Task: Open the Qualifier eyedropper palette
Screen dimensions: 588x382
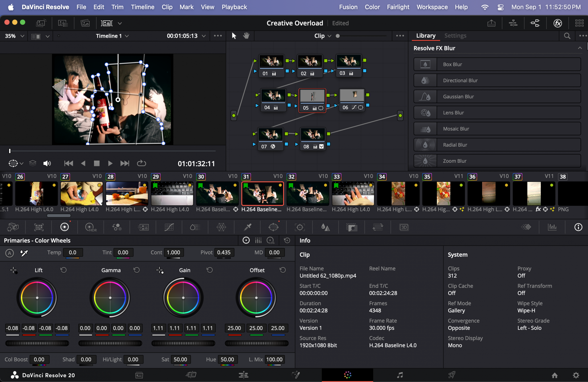Action: tap(247, 227)
